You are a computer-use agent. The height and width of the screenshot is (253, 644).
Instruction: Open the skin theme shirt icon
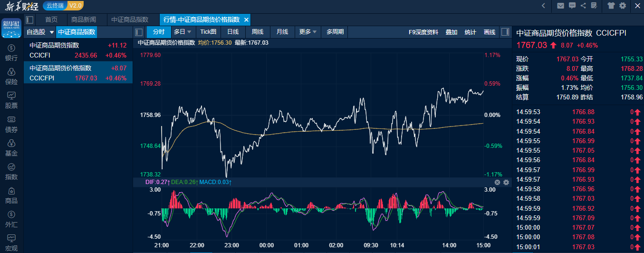point(611,6)
